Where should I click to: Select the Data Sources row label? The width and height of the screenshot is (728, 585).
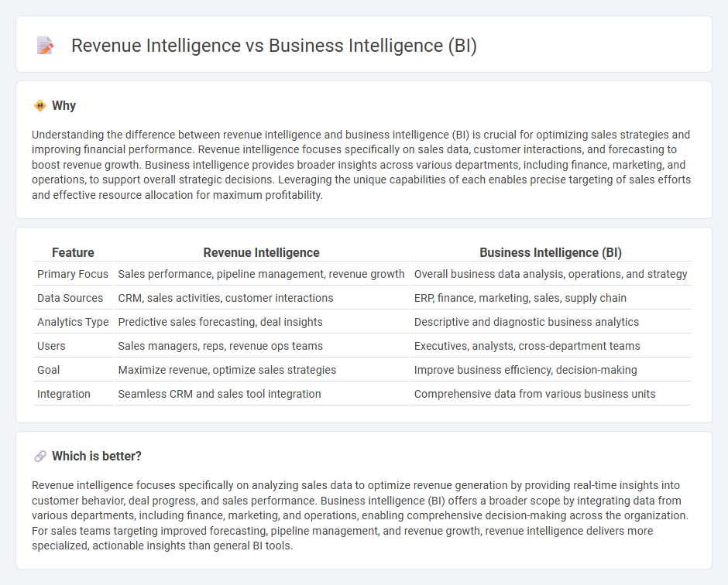pos(70,298)
